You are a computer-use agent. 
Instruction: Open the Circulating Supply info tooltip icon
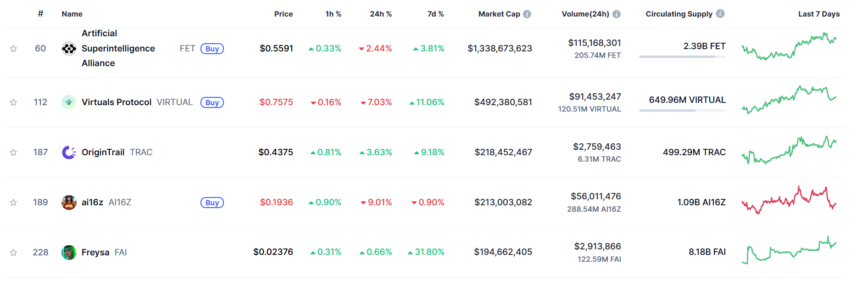coord(720,14)
